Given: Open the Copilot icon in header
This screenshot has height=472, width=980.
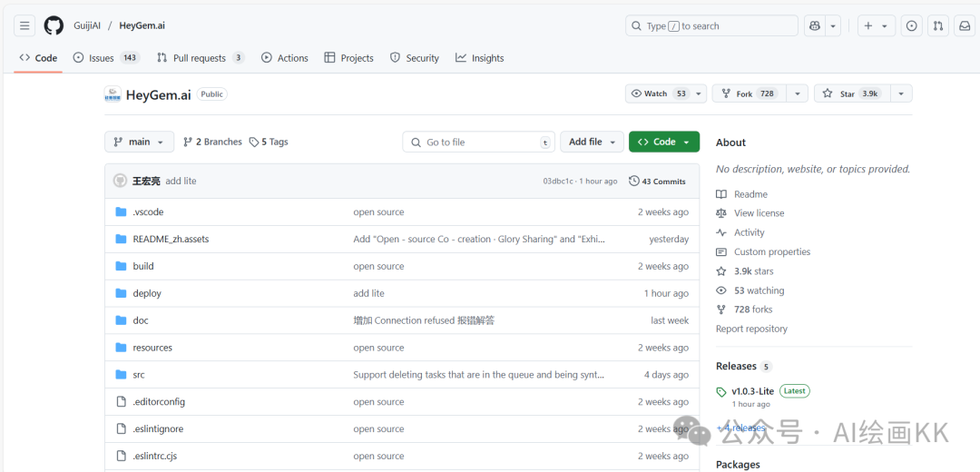Looking at the screenshot, I should point(814,26).
